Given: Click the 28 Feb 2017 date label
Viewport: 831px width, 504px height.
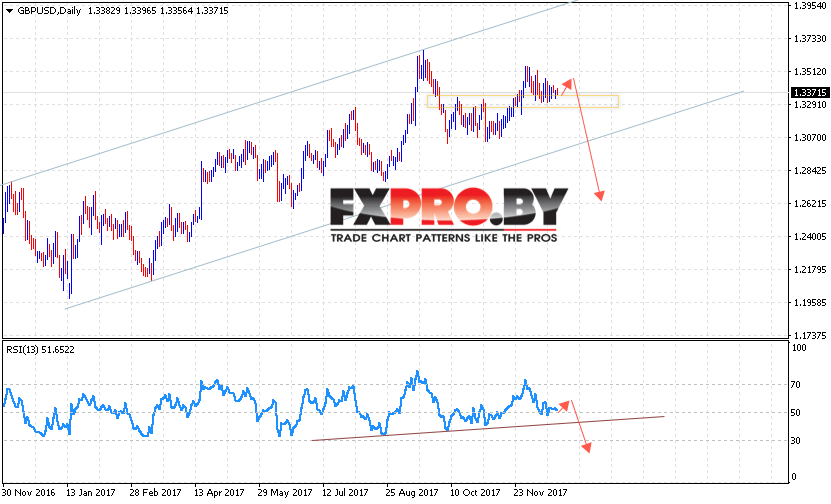Looking at the screenshot, I should pos(156,493).
